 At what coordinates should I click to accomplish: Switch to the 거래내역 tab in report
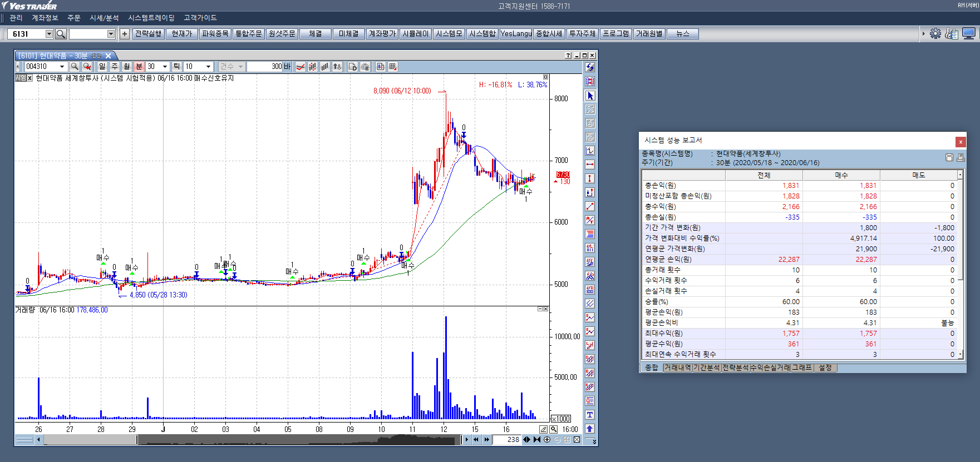click(x=677, y=368)
